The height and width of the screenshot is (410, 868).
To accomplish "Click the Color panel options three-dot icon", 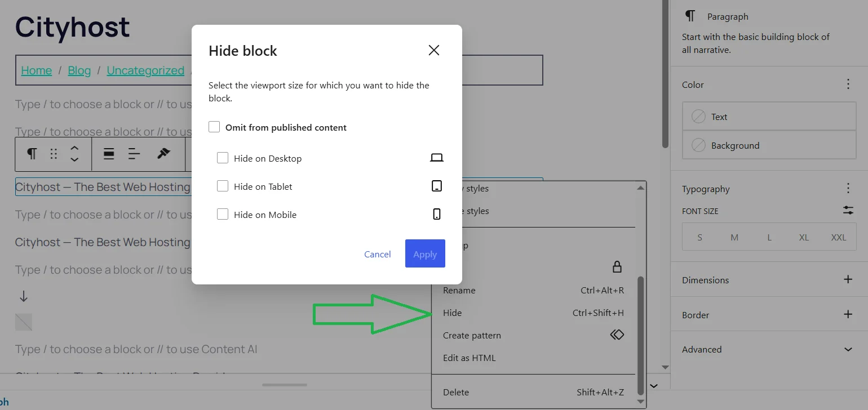I will point(848,84).
